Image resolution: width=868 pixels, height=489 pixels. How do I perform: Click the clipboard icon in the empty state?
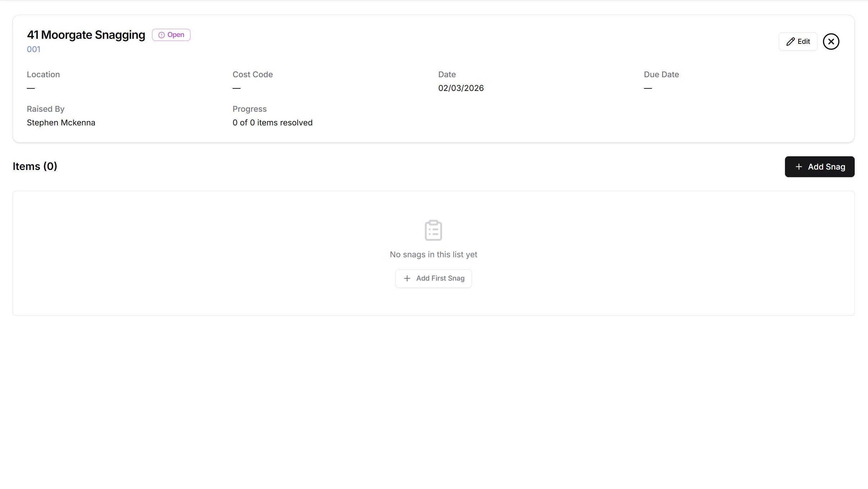[x=433, y=230]
